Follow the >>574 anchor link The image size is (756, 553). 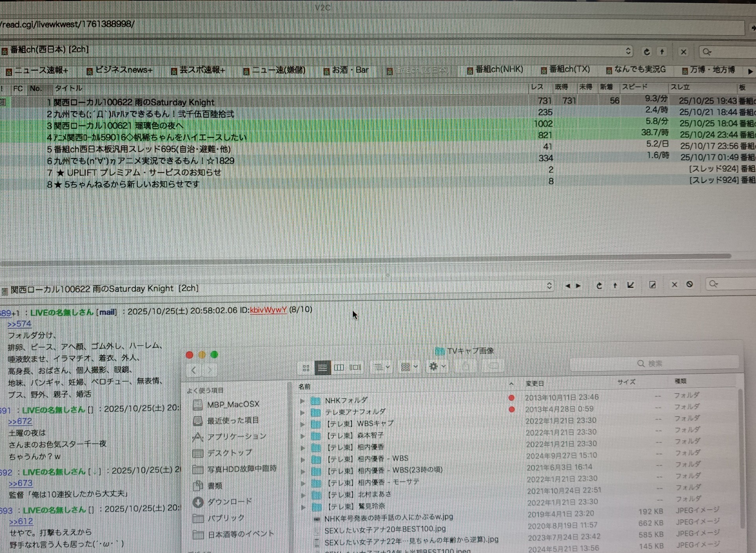pyautogui.click(x=19, y=324)
